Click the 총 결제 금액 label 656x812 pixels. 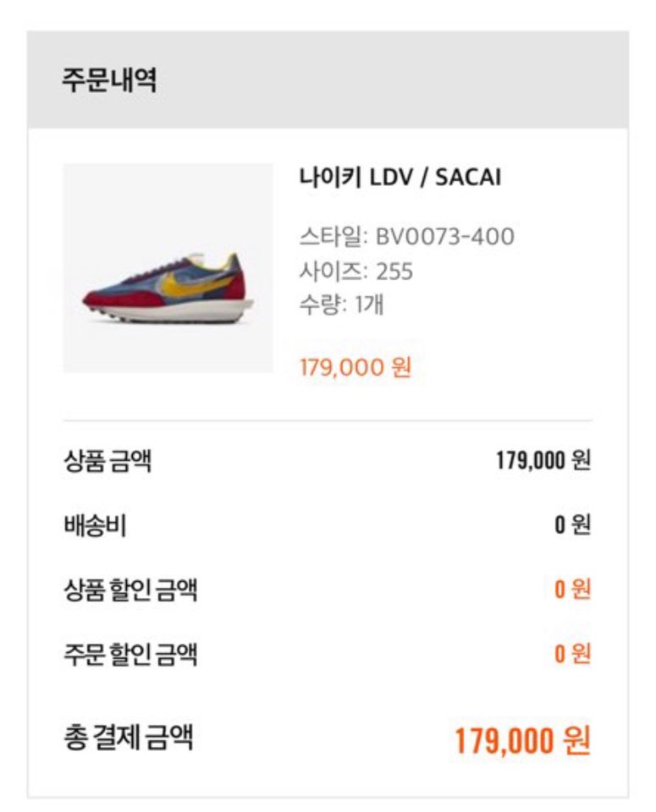point(129,738)
